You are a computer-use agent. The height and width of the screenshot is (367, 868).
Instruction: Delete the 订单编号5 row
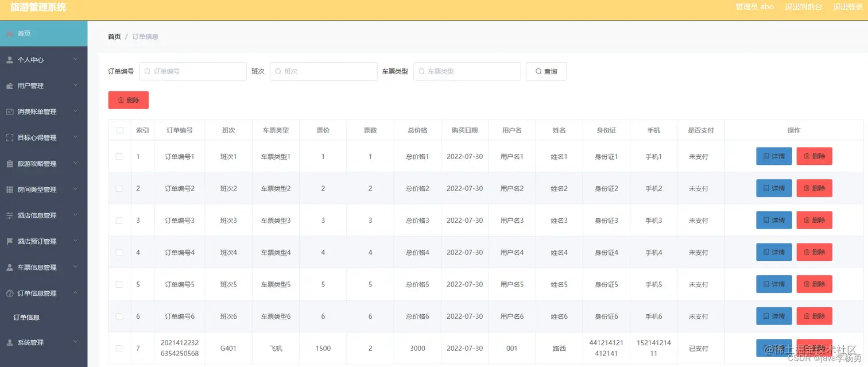814,284
